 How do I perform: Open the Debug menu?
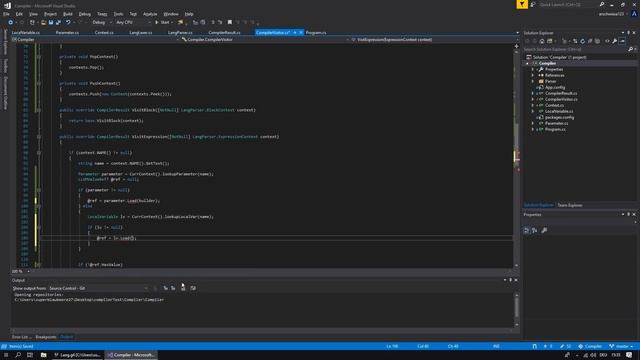click(84, 14)
